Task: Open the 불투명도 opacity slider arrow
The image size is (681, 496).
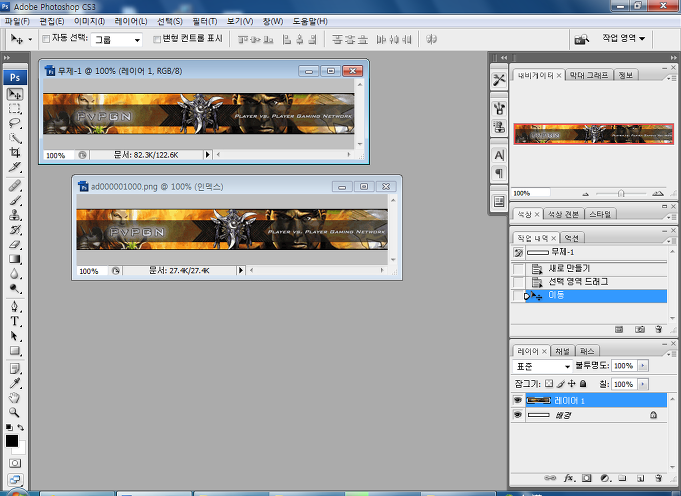Action: [643, 366]
